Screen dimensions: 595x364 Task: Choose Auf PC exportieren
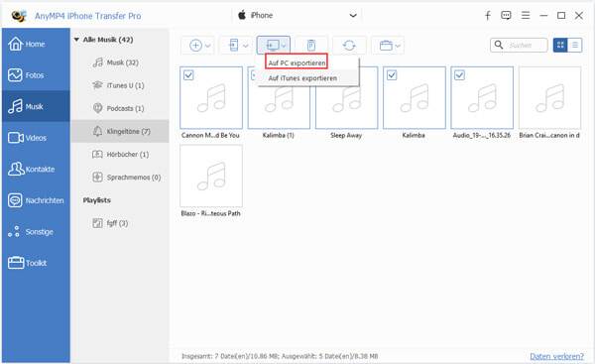click(297, 62)
